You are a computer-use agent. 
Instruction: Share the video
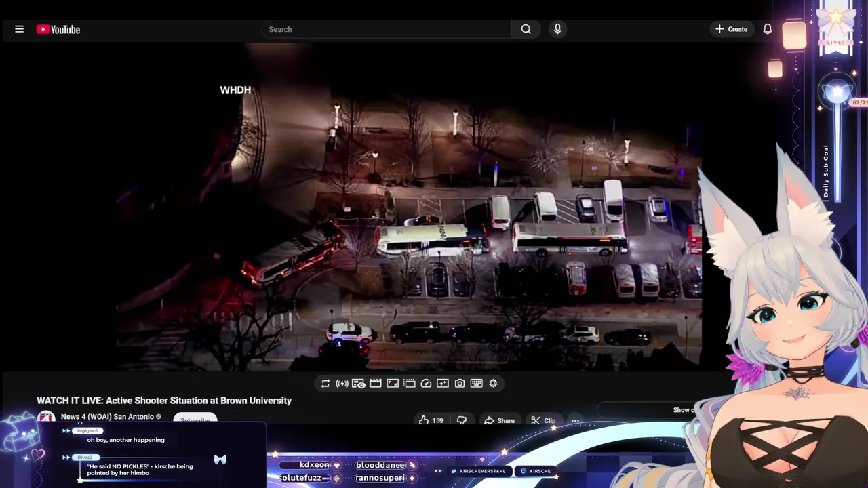click(x=499, y=420)
